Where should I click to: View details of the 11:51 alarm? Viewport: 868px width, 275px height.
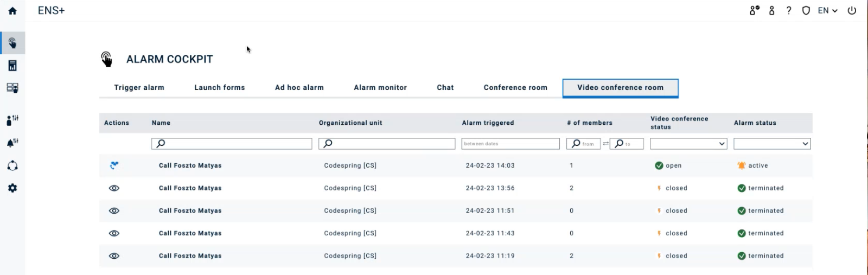114,211
